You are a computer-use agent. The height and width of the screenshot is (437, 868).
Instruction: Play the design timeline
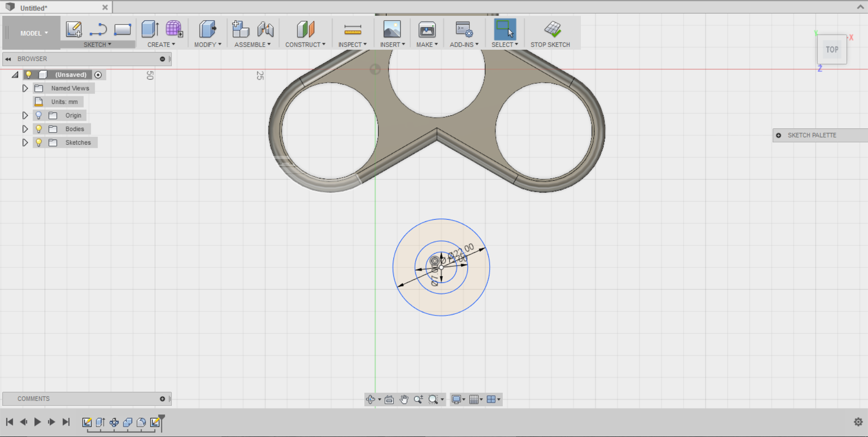38,422
